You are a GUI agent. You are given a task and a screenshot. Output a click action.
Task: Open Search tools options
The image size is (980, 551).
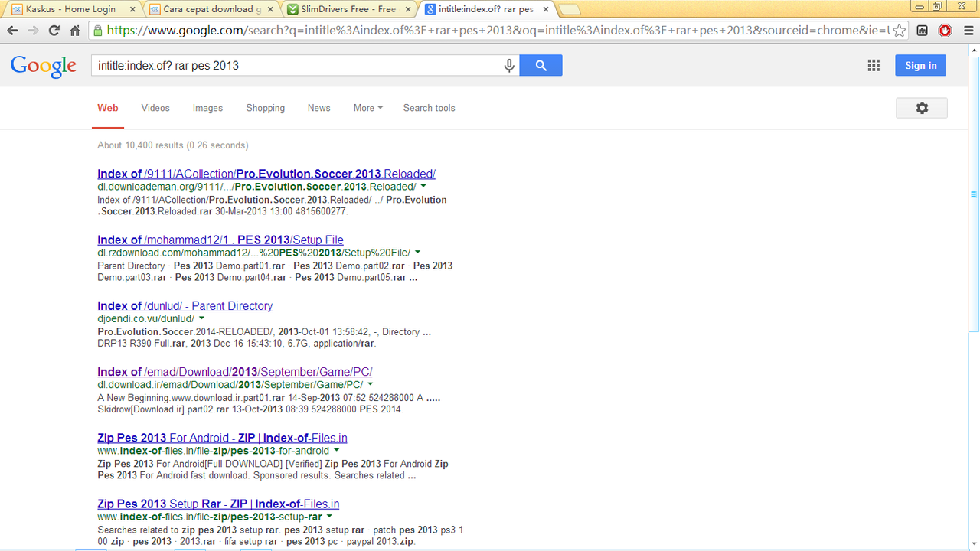tap(430, 108)
